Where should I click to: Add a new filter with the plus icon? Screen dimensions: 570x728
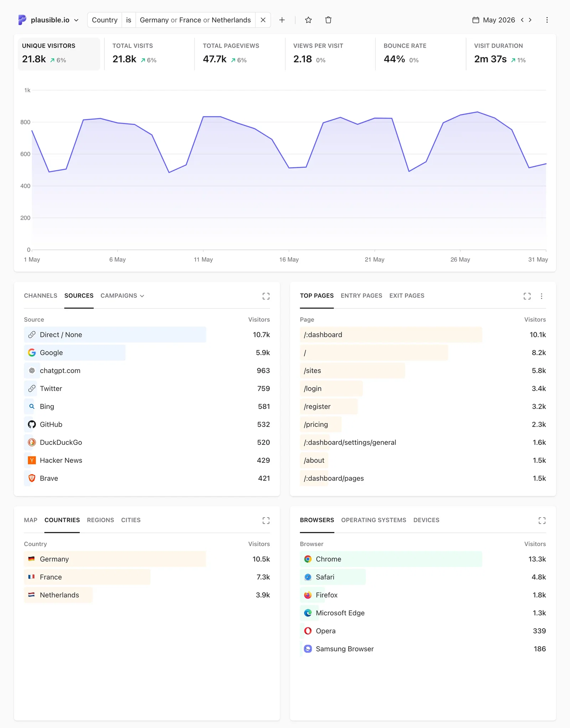coord(282,20)
